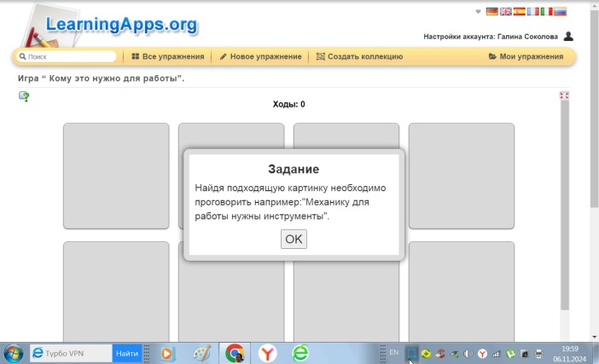The height and width of the screenshot is (364, 599).
Task: Select the French flag language
Action: click(x=533, y=12)
